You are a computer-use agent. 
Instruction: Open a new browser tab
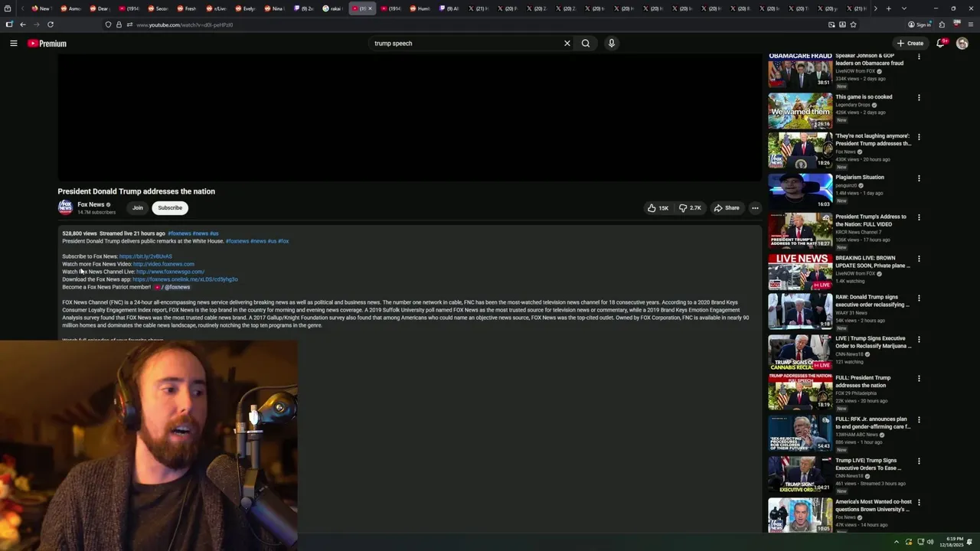pos(888,8)
